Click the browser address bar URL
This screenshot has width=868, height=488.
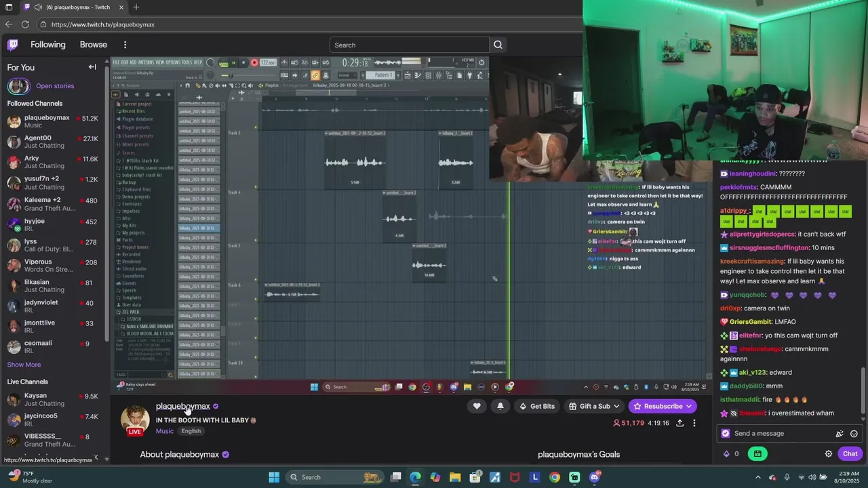point(103,24)
